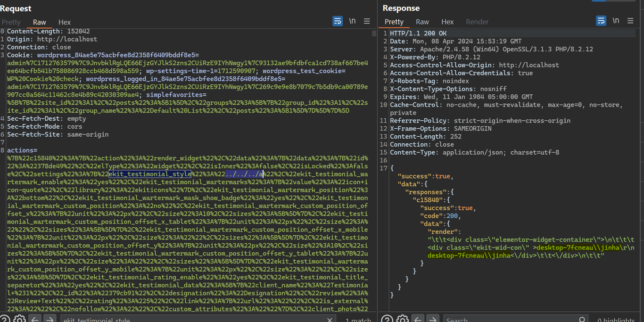Click the Response search help icon
This screenshot has width=644, height=322.
coord(387,319)
